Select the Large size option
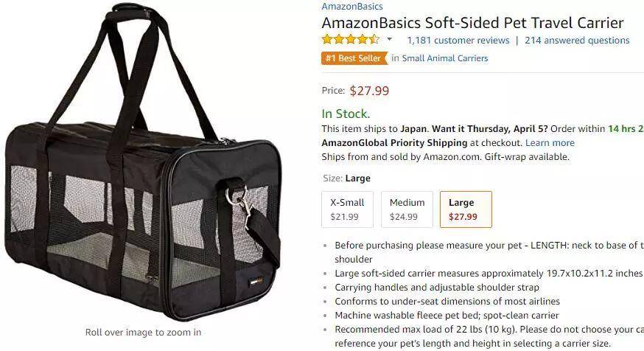644x351 pixels. (x=466, y=209)
